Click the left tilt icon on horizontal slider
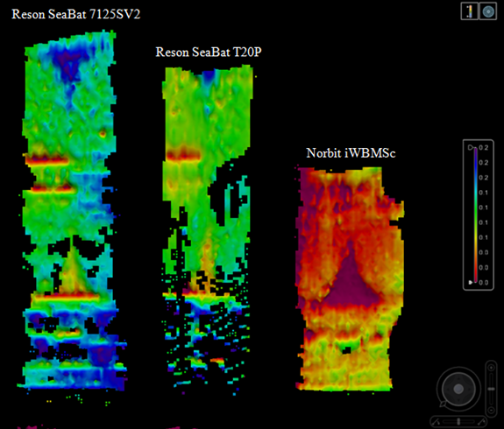504x429 pixels. [436, 421]
